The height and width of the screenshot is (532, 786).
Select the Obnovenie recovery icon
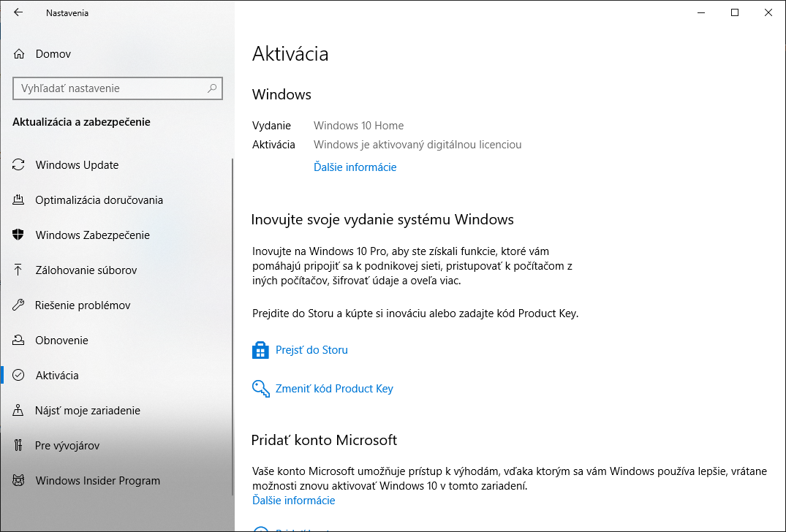18,340
